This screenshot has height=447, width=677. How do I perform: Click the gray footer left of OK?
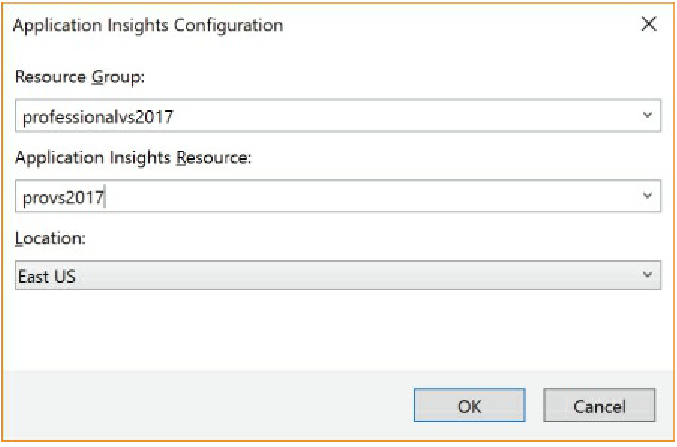tap(200, 406)
